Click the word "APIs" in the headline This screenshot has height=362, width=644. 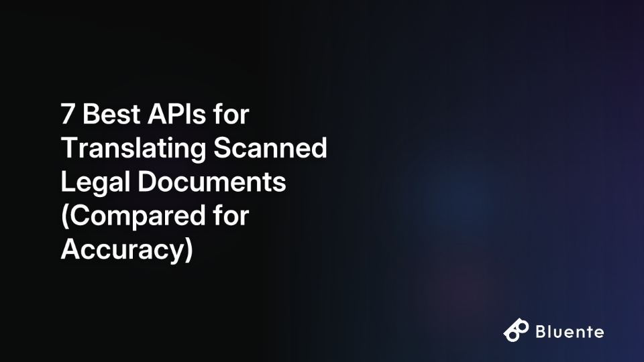(x=176, y=114)
